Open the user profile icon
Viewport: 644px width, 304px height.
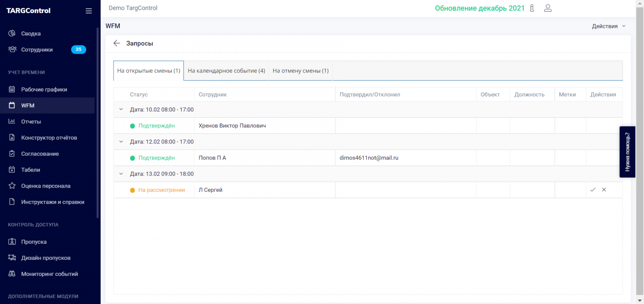(548, 8)
